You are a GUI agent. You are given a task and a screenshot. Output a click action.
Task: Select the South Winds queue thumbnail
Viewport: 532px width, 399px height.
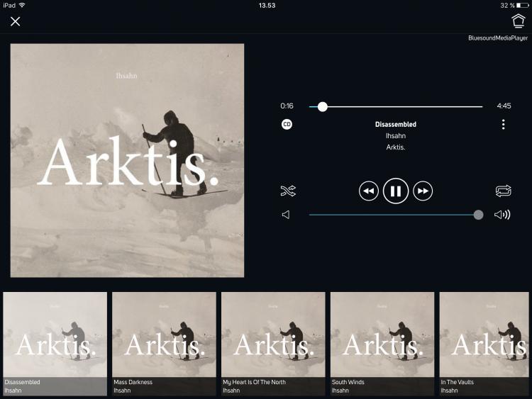coord(382,344)
